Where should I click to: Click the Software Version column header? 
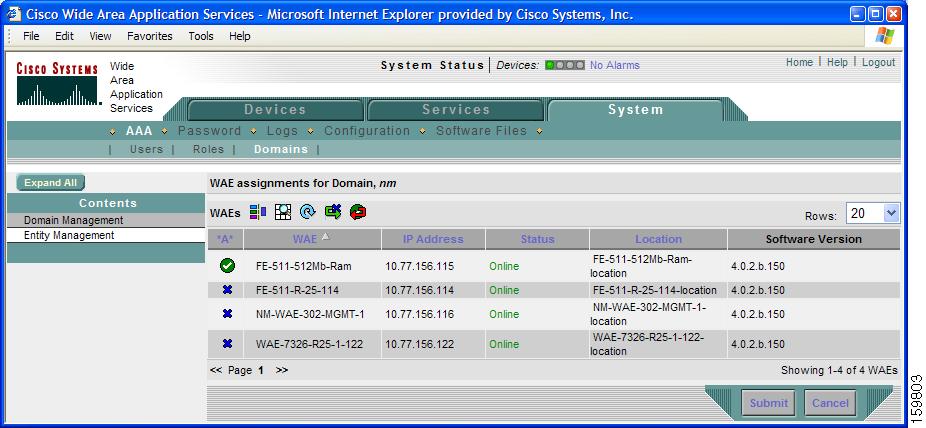814,239
